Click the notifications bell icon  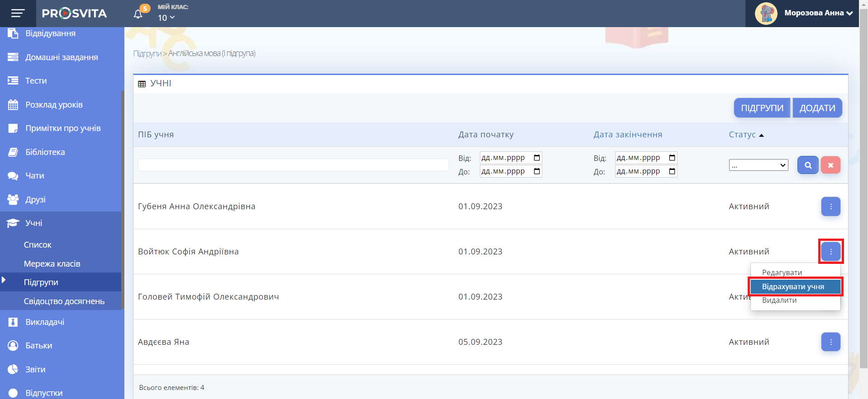tap(138, 14)
